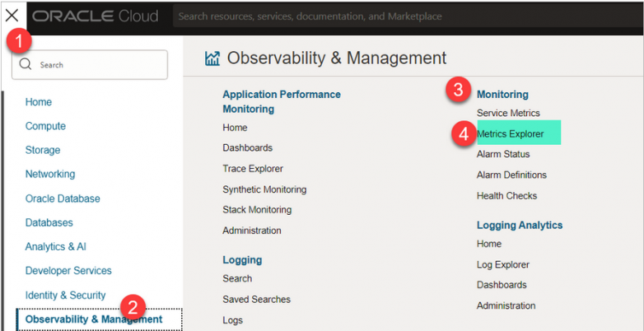Click Health Checks link

(506, 196)
